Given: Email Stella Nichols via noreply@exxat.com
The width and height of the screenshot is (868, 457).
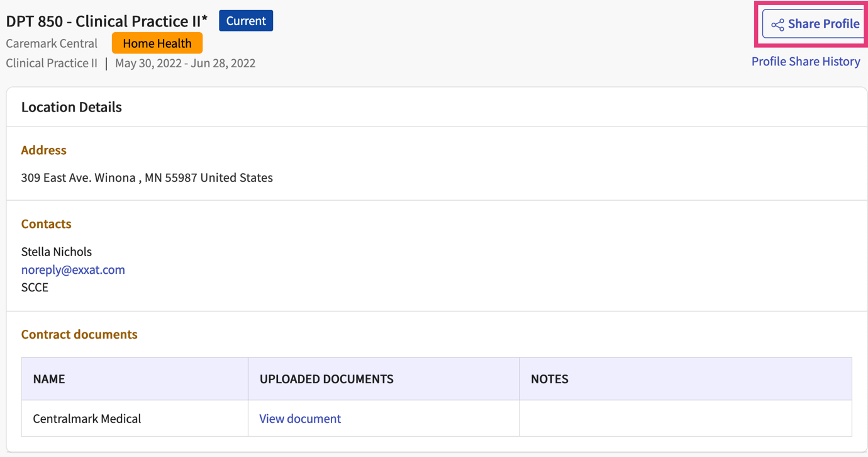Looking at the screenshot, I should pos(73,269).
